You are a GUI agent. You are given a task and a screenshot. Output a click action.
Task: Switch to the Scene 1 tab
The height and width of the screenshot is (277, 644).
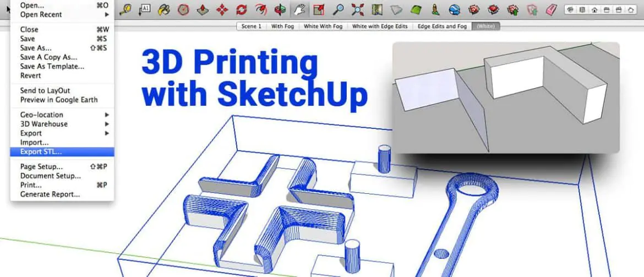coord(252,26)
